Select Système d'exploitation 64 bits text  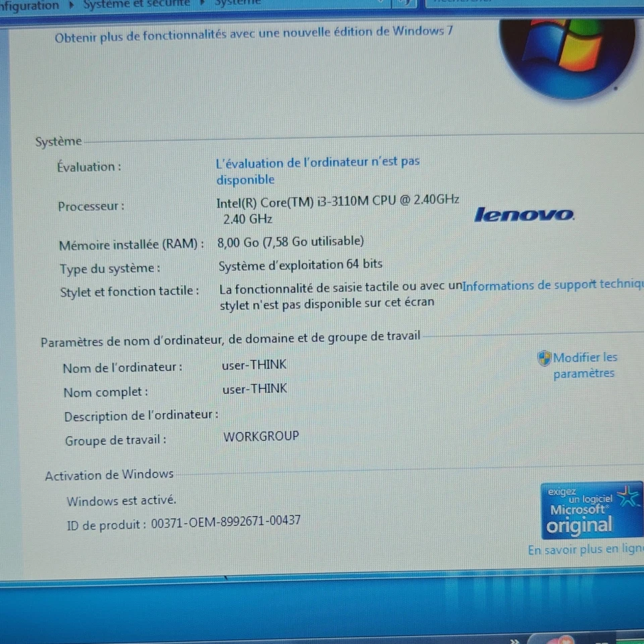(x=301, y=265)
